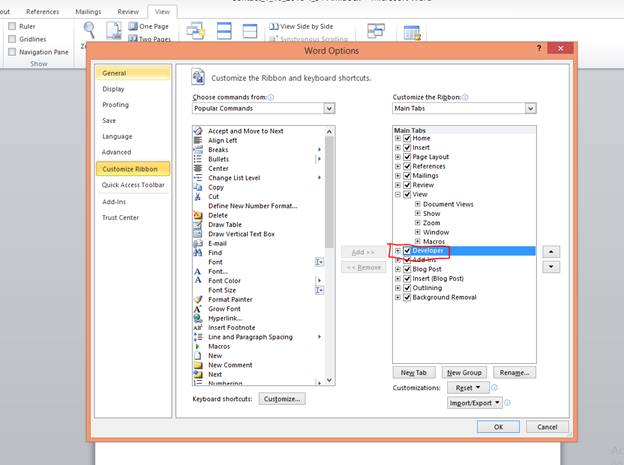Image resolution: width=624 pixels, height=465 pixels.
Task: Click the Switch Windows icon in the ribbon
Action: 376,31
